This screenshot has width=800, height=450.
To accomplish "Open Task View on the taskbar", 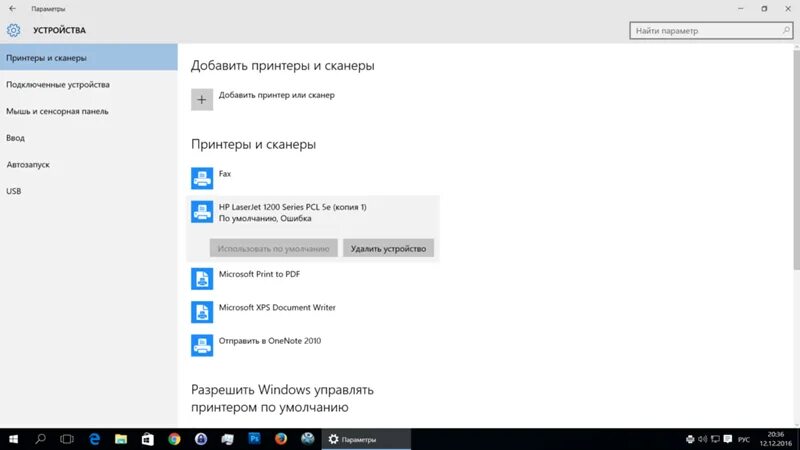I will coord(67,439).
